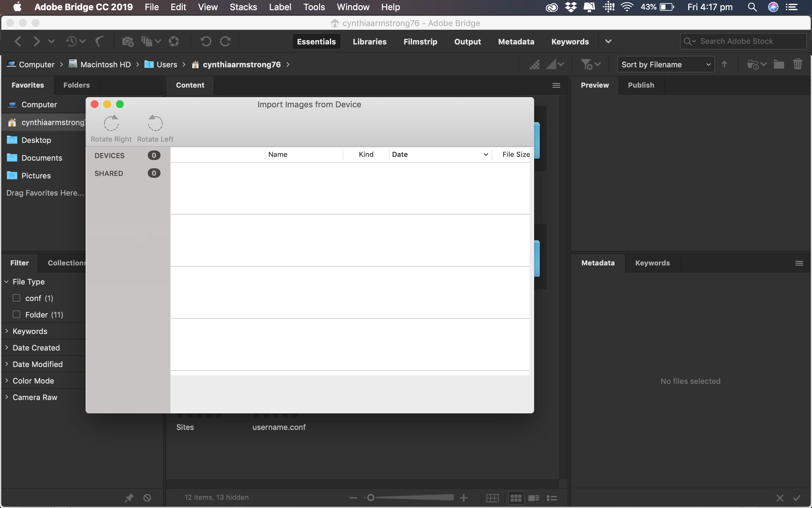
Task: Open Wi-Fi status menu
Action: (x=627, y=7)
